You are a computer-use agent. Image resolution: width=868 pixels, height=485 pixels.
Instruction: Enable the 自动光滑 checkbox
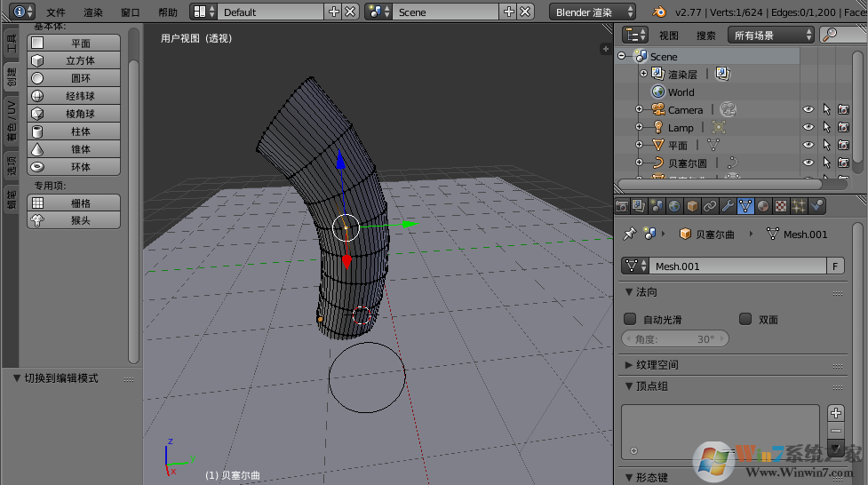(630, 319)
